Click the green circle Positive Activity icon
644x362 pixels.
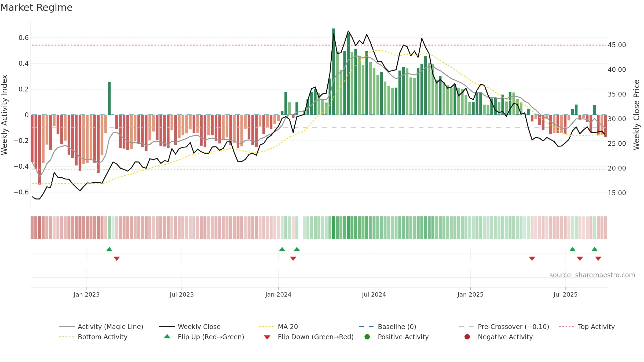coord(367,337)
